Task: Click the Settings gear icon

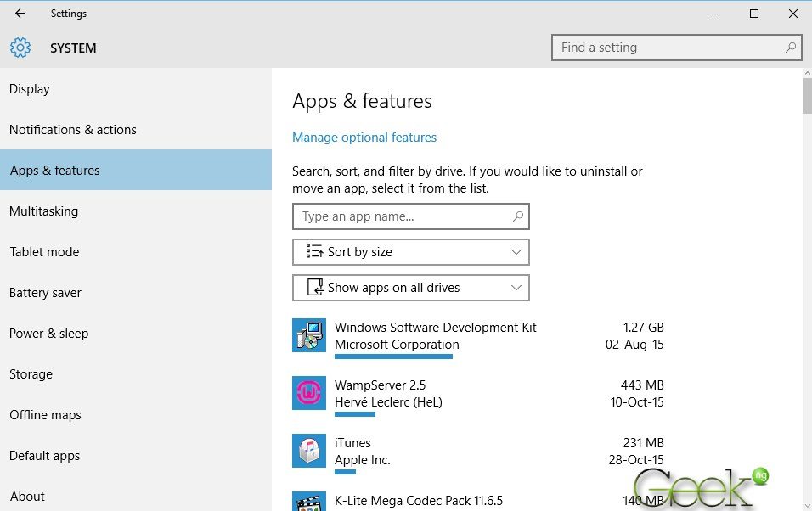Action: click(x=20, y=48)
